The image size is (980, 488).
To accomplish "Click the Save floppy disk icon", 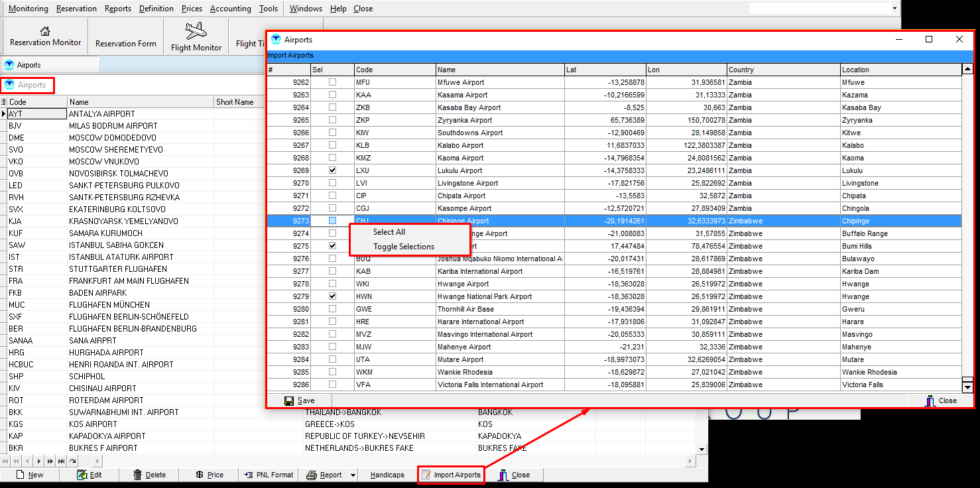I will coord(289,400).
